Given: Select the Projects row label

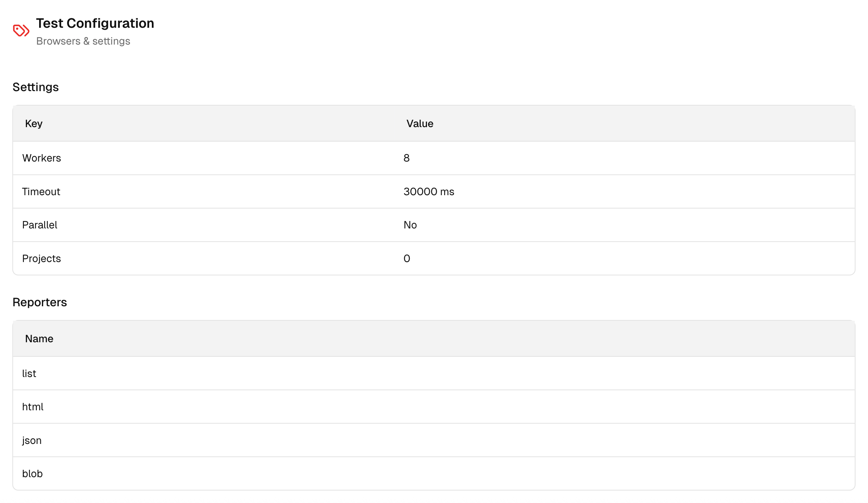Looking at the screenshot, I should point(41,259).
